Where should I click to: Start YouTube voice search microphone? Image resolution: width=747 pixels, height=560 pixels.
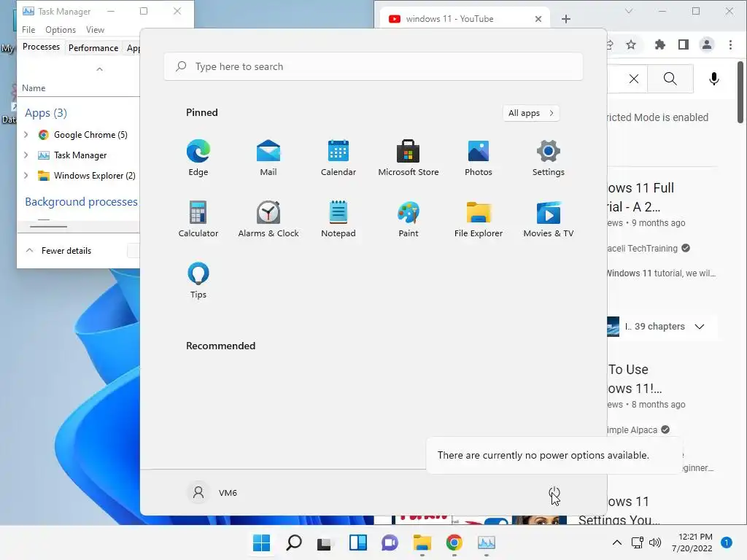click(713, 79)
